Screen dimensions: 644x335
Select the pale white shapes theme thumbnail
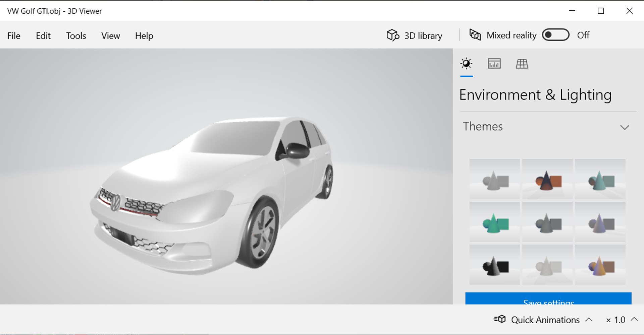coord(547,265)
